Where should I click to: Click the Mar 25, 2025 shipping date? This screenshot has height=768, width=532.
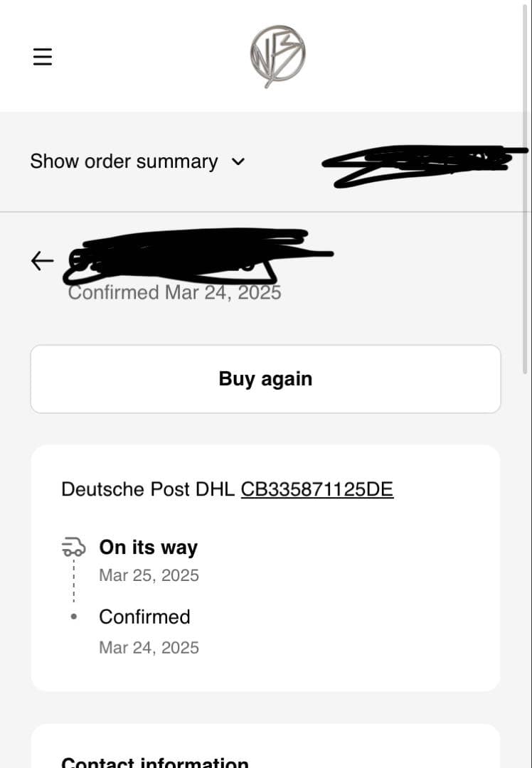(x=149, y=575)
